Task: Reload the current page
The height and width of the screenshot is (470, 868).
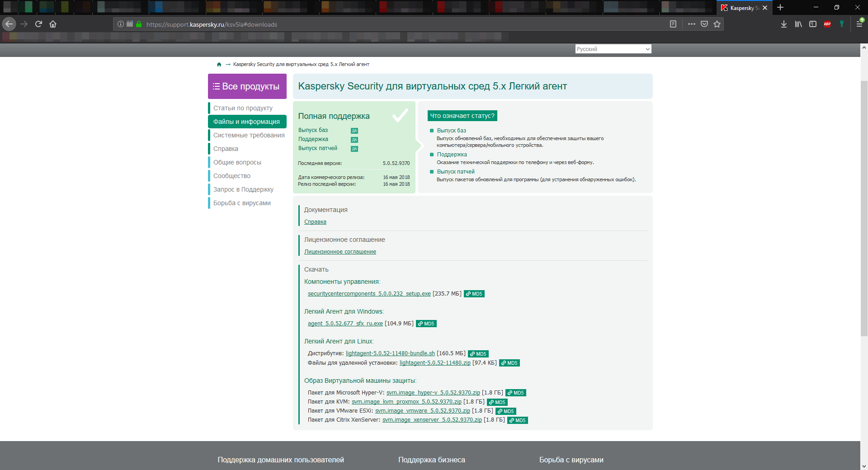Action: (38, 24)
